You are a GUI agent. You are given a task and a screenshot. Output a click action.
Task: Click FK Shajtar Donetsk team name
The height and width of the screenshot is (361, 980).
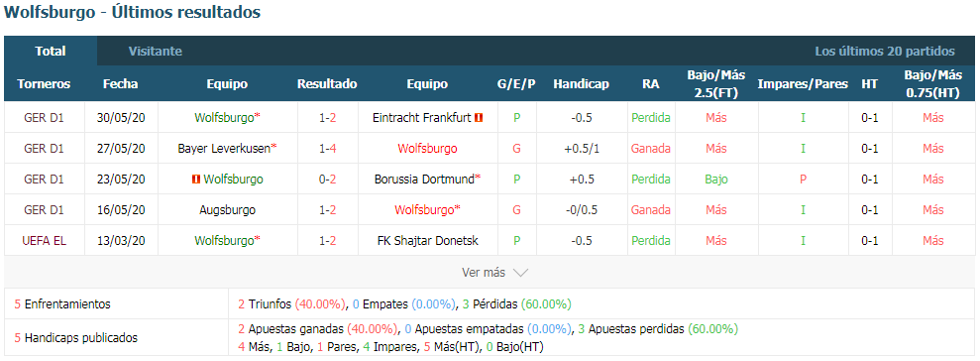(427, 240)
